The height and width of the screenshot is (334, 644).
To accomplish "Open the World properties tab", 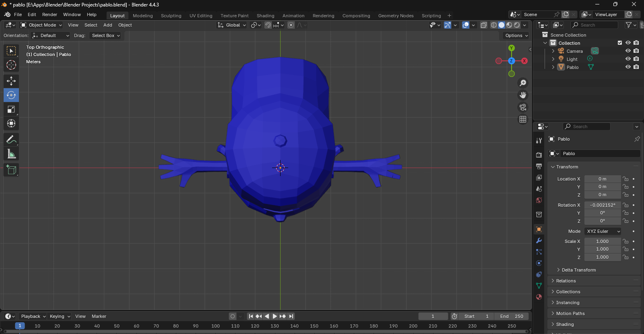I will pyautogui.click(x=539, y=200).
